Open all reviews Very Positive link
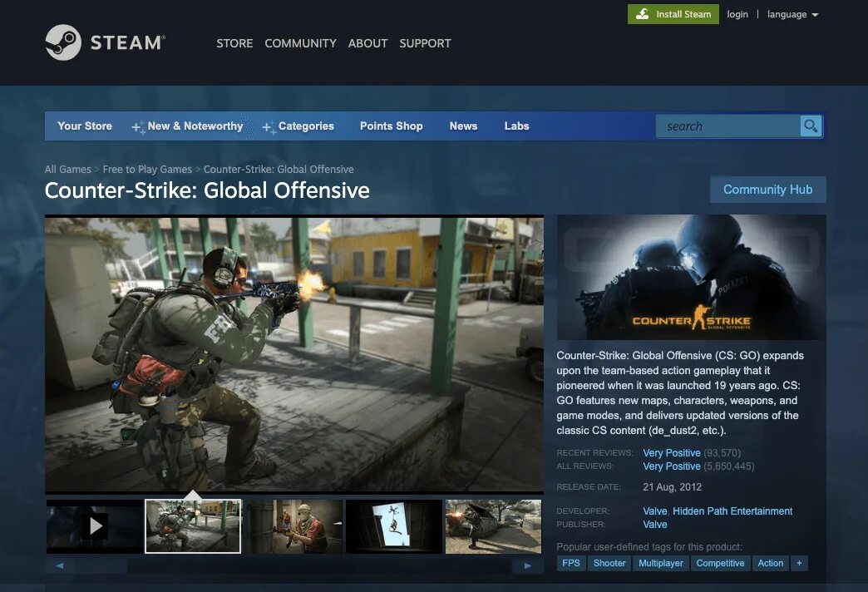 pos(672,466)
